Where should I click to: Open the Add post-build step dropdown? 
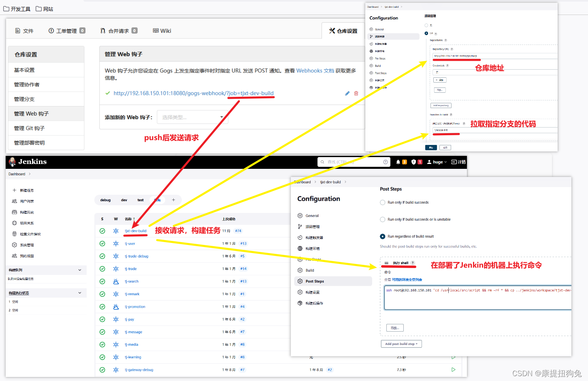401,344
